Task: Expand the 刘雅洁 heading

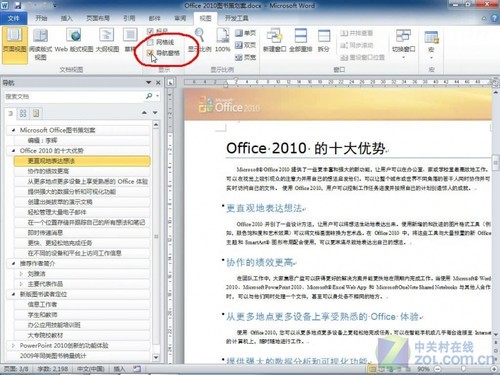Action: (21, 274)
